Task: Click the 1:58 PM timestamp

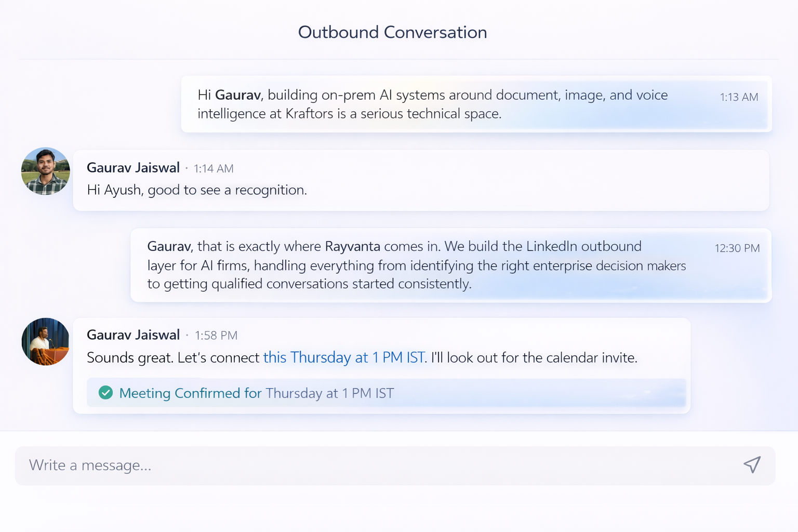Action: (216, 335)
